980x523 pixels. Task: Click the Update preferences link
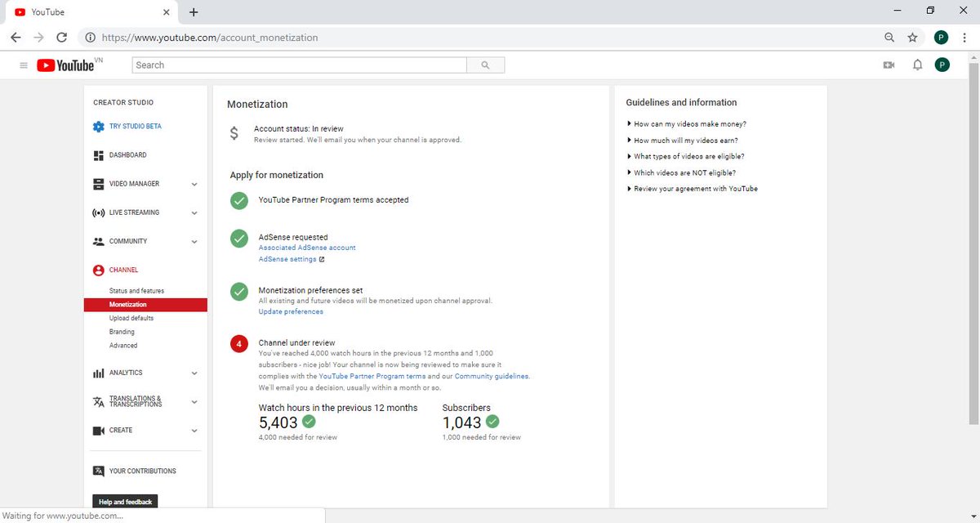(x=291, y=311)
